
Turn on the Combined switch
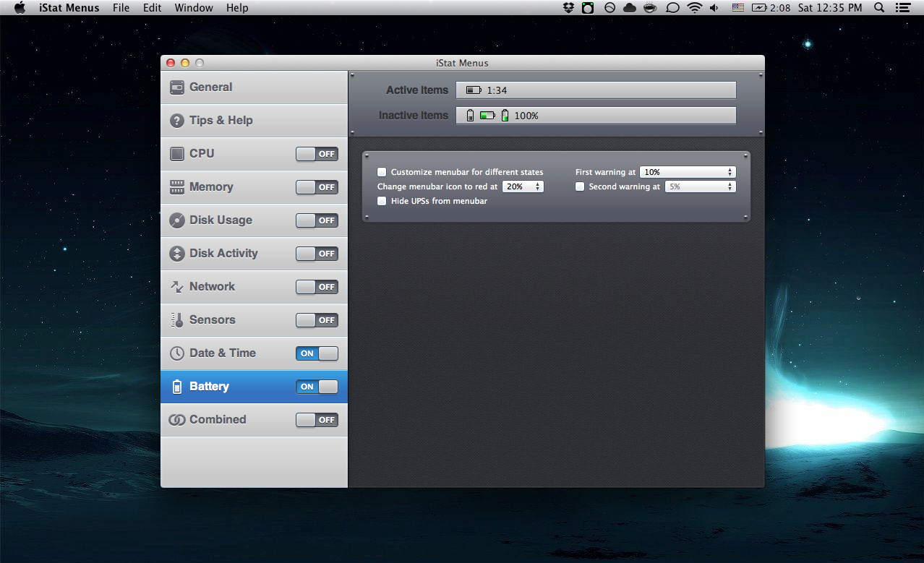[x=317, y=420]
